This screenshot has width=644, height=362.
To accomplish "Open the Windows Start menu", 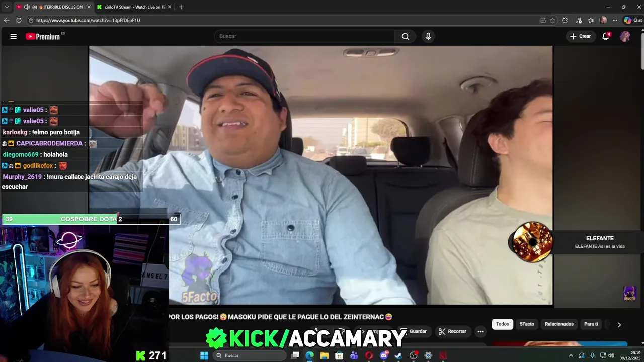I will tap(204, 355).
